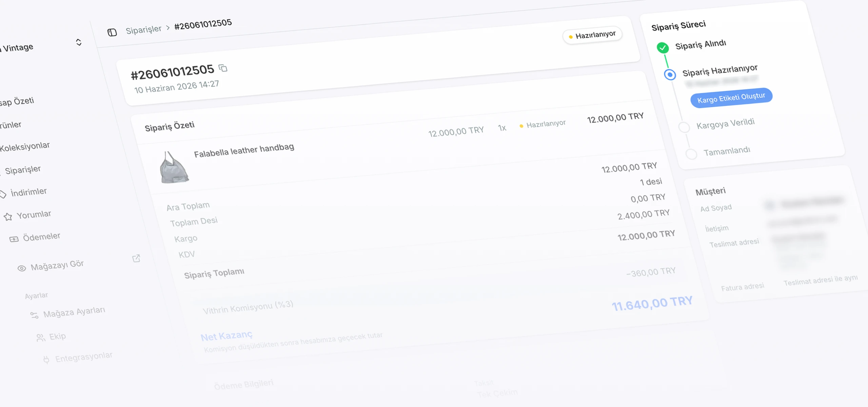Click the people icon beside Ekip
Image resolution: width=868 pixels, height=407 pixels.
(41, 337)
